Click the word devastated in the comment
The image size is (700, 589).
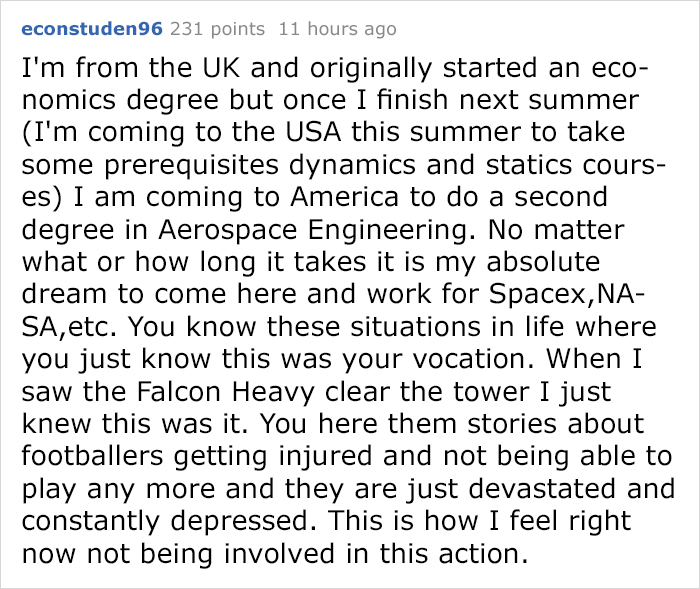click(x=542, y=489)
